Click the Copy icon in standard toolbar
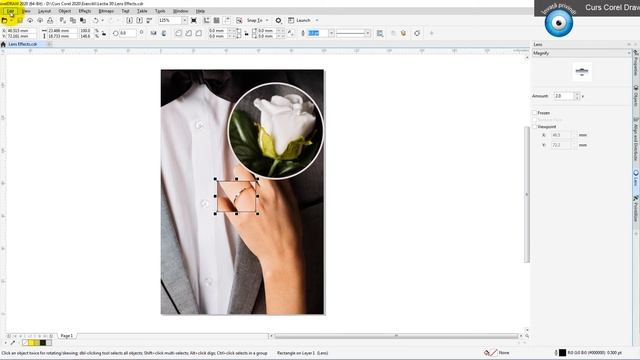 (x=73, y=20)
